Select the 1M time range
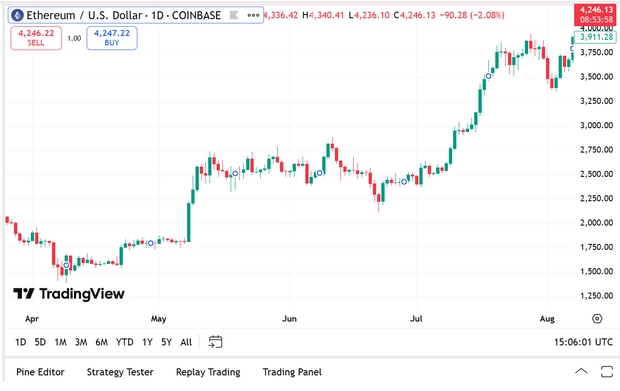Image resolution: width=620 pixels, height=391 pixels. pyautogui.click(x=60, y=342)
